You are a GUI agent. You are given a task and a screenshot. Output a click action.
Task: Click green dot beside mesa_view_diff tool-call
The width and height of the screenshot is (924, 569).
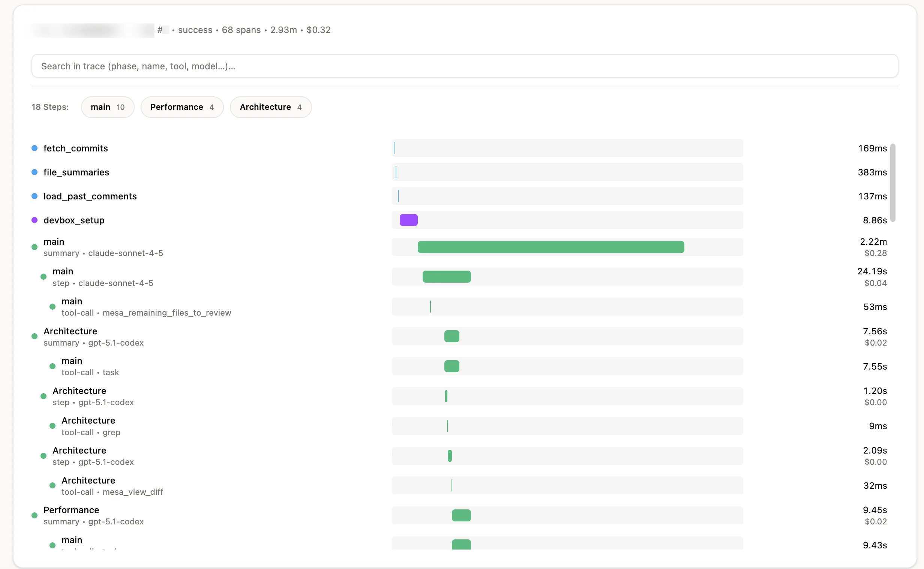pyautogui.click(x=52, y=485)
